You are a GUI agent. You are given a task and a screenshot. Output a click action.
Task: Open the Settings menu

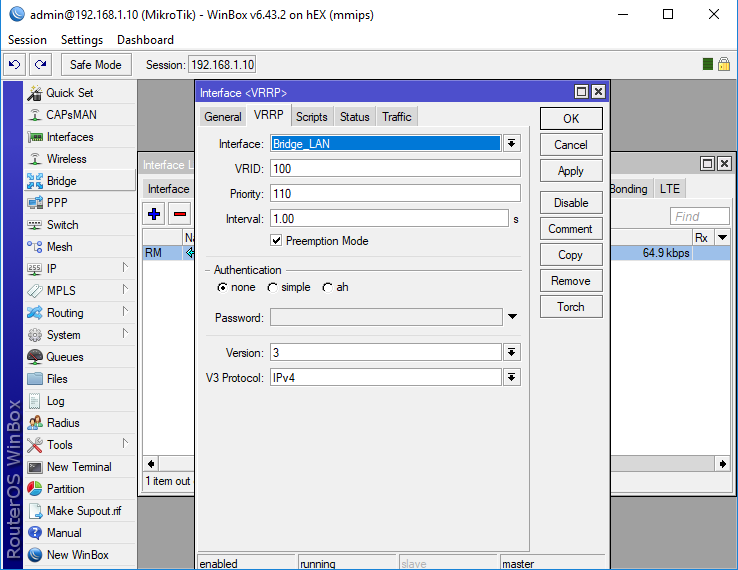[x=82, y=40]
